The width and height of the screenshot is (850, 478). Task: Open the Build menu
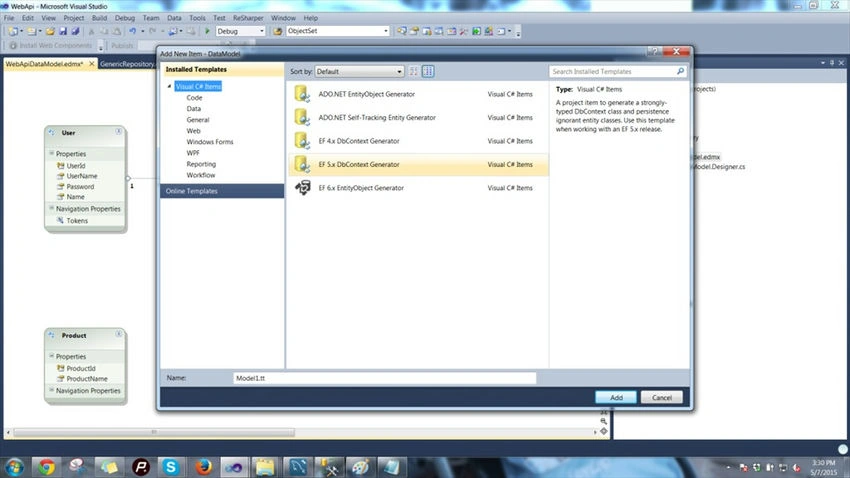(x=99, y=18)
